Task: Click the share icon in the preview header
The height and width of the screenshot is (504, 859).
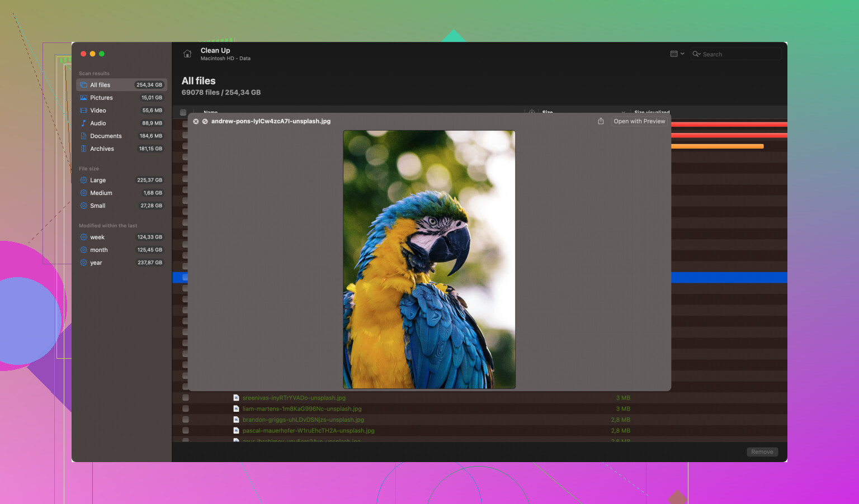Action: (x=601, y=121)
